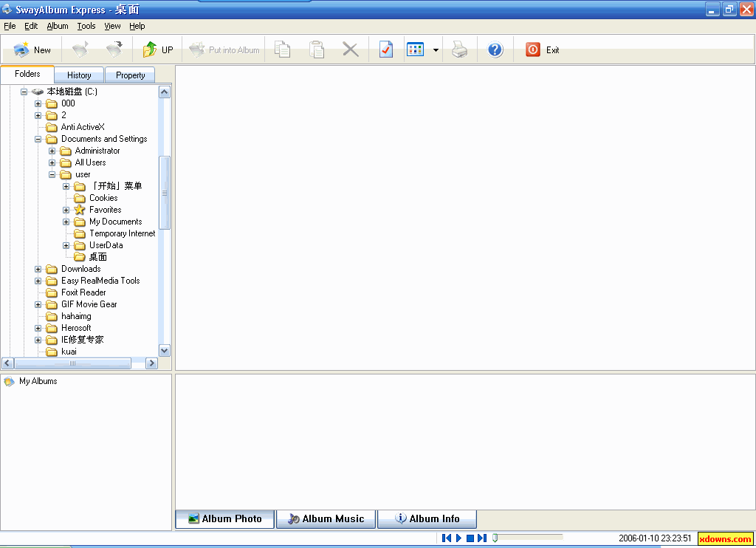Switch to Album Photo tab
Screen dimensions: 756x548
[225, 519]
